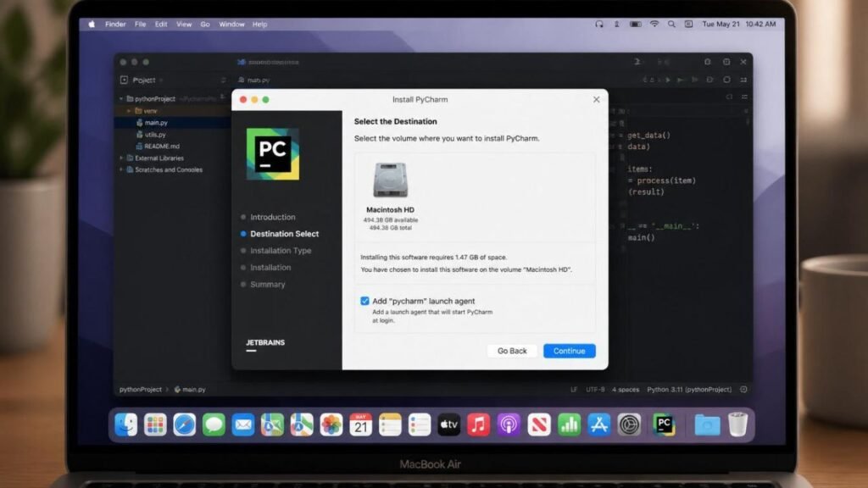Launch Safari from the Dock
Screen dimensions: 868x488
click(184, 425)
